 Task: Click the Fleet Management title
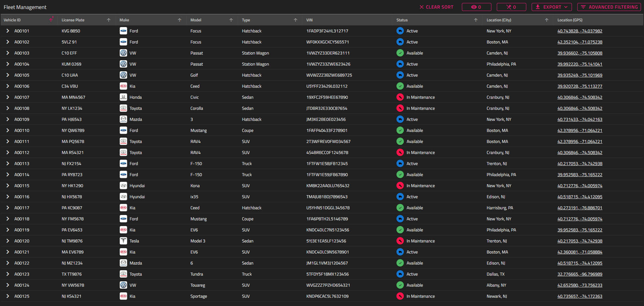click(x=25, y=7)
